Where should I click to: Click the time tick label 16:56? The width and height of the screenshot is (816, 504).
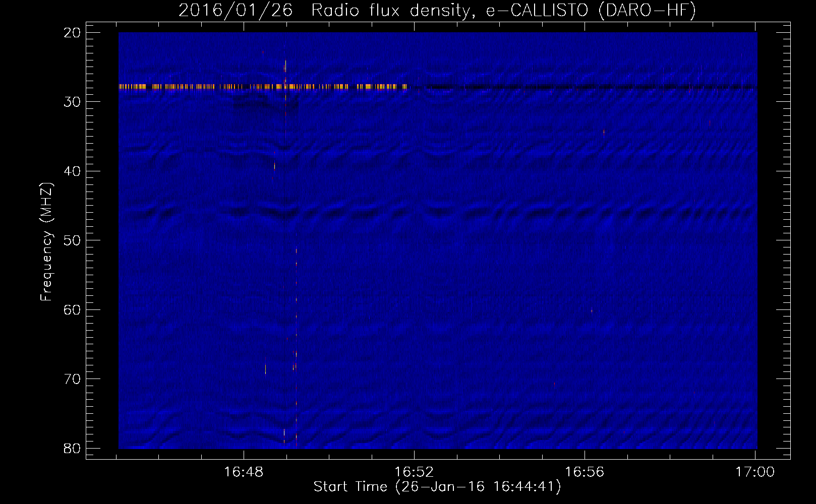(x=585, y=472)
